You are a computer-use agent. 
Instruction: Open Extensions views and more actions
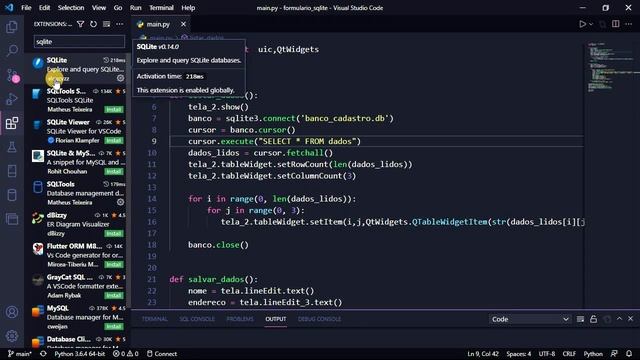(120, 24)
